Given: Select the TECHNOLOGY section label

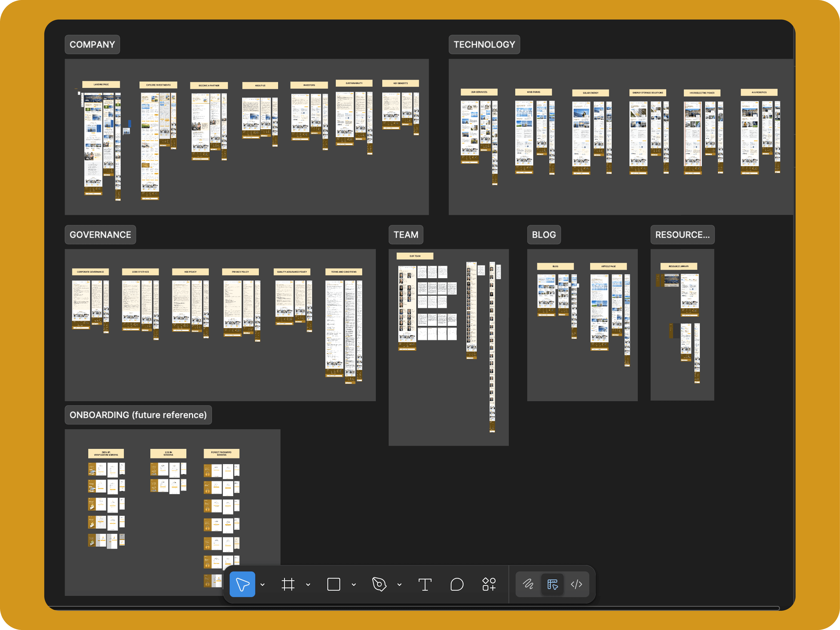Looking at the screenshot, I should pos(484,44).
